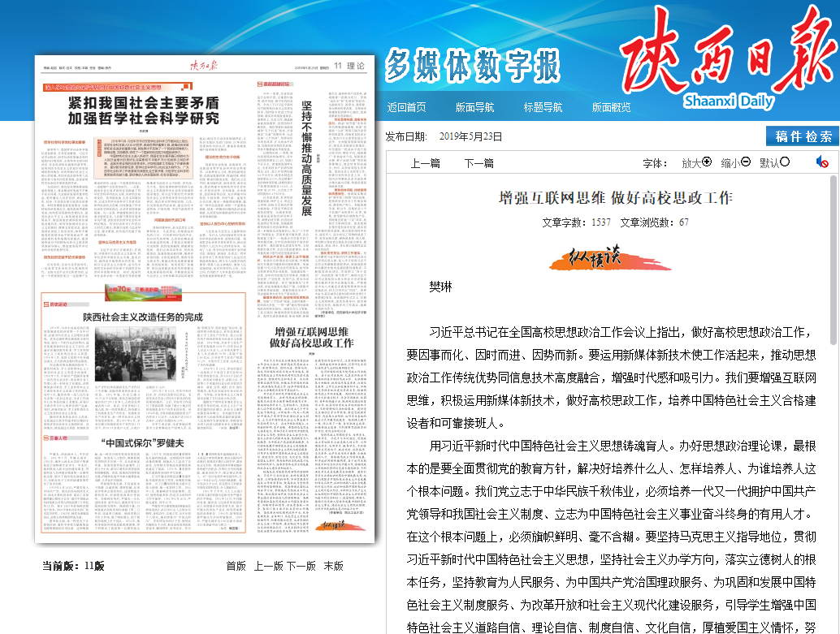Jump to the last page 末版
Image resolution: width=840 pixels, height=634 pixels.
click(x=333, y=566)
